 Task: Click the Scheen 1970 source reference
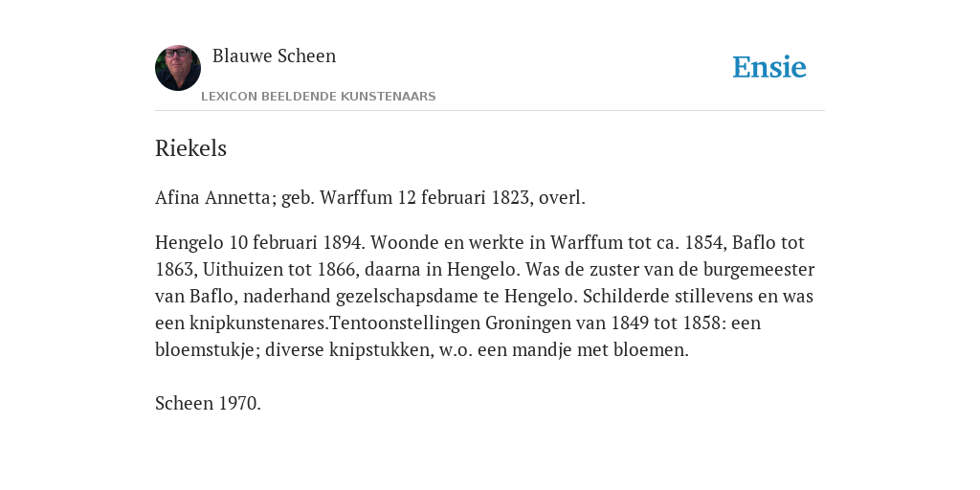[208, 403]
